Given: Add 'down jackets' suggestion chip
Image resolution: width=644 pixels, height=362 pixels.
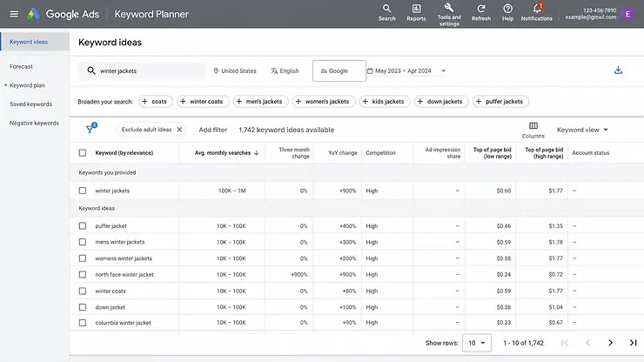Looking at the screenshot, I should tap(441, 102).
